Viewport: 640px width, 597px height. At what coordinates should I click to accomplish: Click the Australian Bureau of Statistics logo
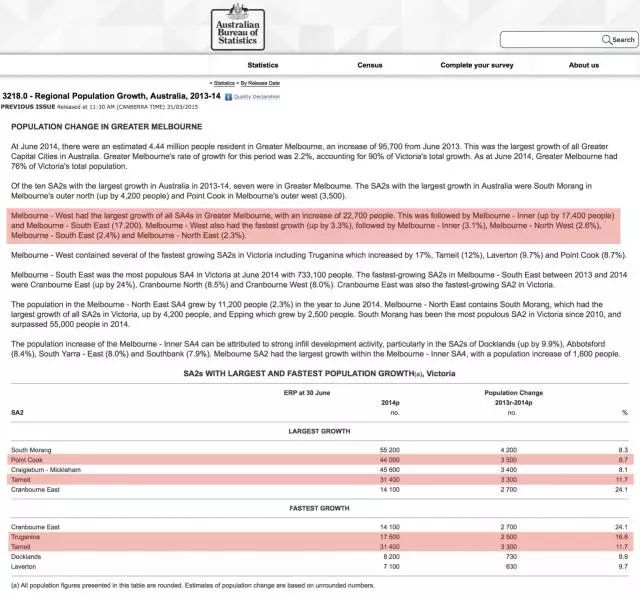pos(239,33)
